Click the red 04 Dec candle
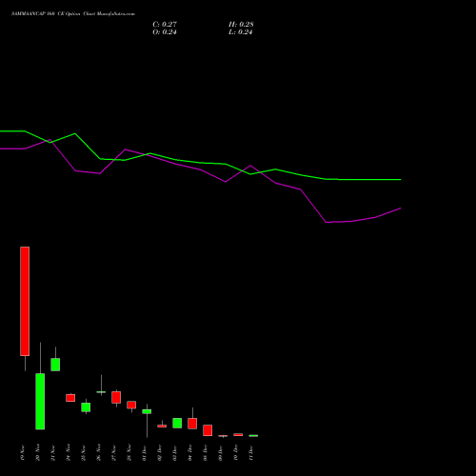Screen dimensions: 476x476 point(192,424)
